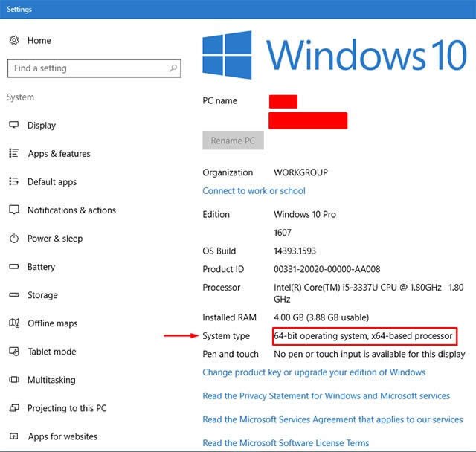Viewport: 476px width, 452px height.
Task: Select Tablet mode settings
Action: point(52,352)
